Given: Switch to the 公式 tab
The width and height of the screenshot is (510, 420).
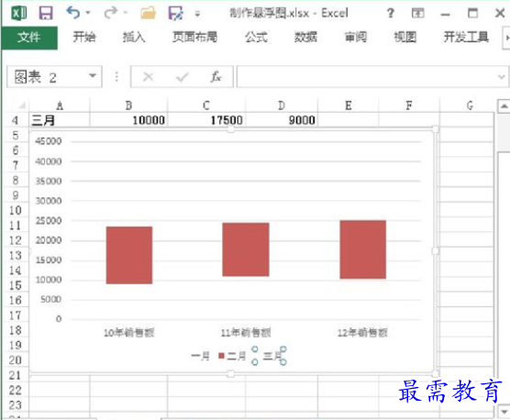Looking at the screenshot, I should pyautogui.click(x=256, y=37).
